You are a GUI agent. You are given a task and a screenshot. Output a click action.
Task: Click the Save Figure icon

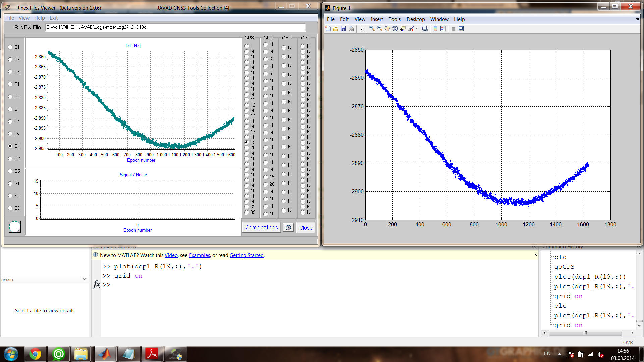pos(343,29)
